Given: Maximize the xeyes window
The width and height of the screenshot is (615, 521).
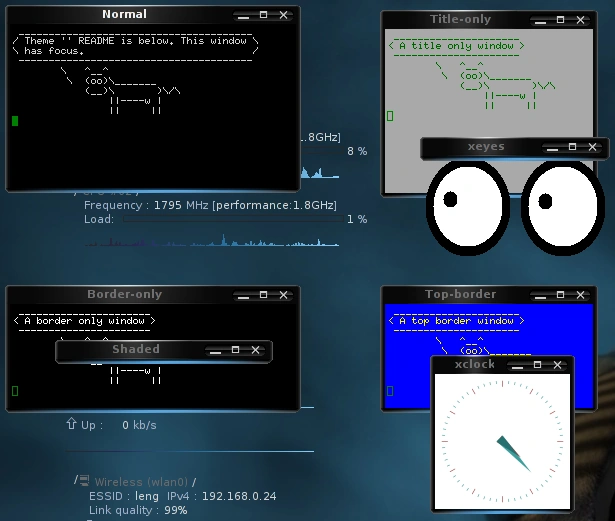Looking at the screenshot, I should pyautogui.click(x=573, y=147).
